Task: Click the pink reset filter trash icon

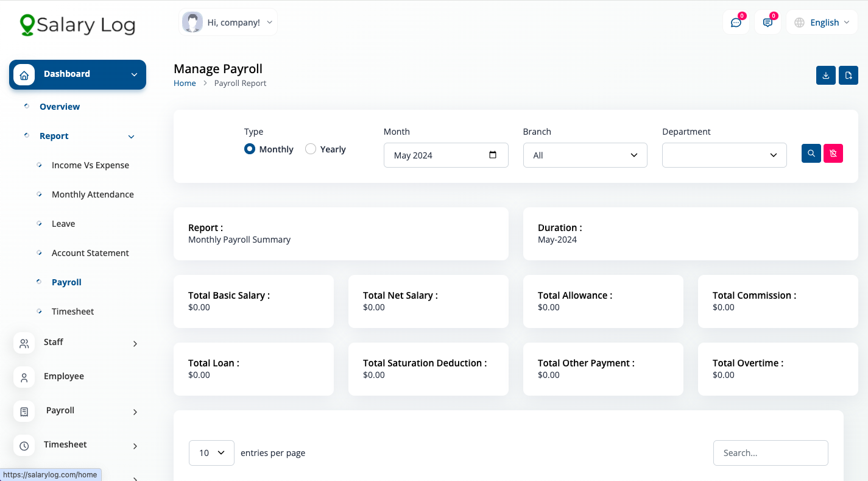Action: click(833, 154)
